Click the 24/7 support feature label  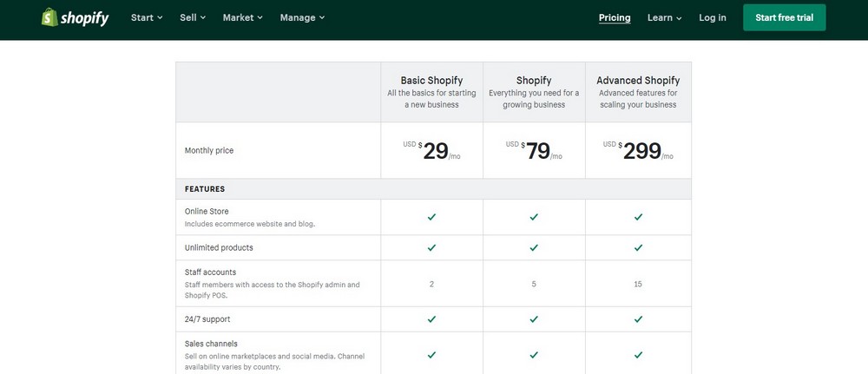coord(207,319)
